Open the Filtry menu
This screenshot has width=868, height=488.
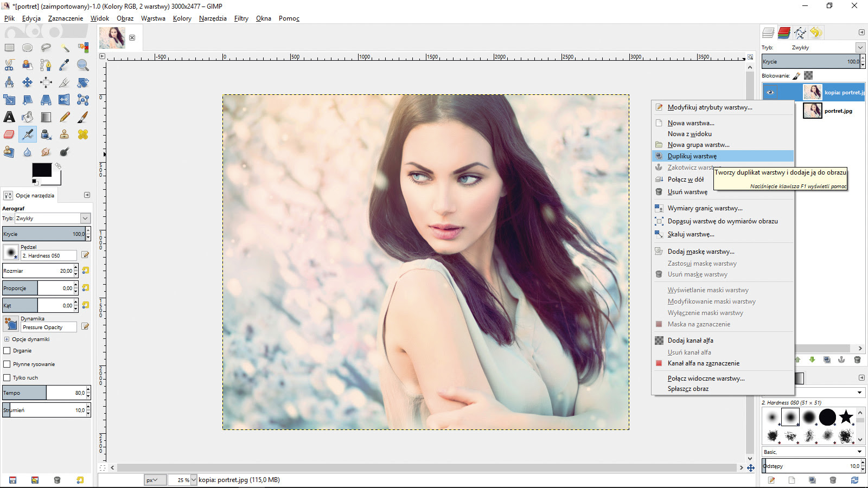(241, 18)
